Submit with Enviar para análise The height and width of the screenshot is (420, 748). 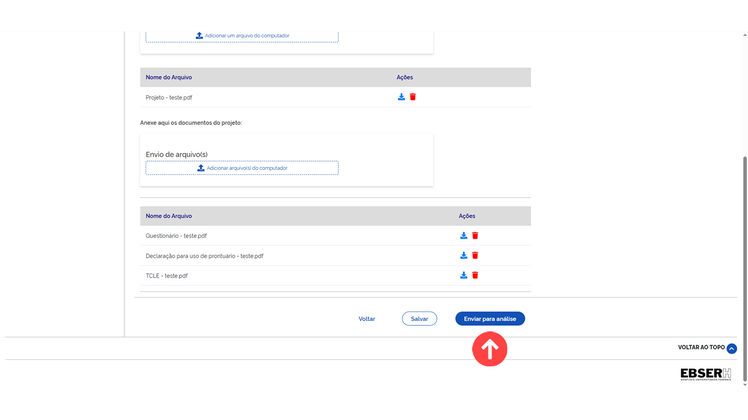click(490, 319)
